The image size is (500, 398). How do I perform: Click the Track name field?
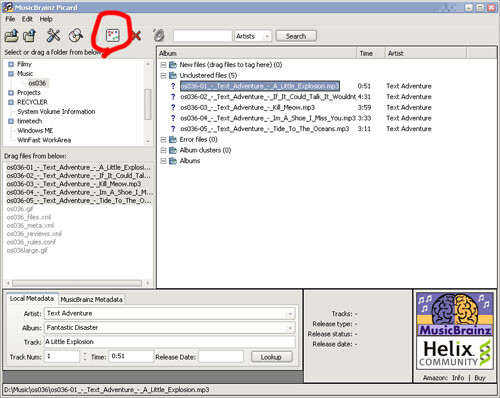tap(170, 342)
